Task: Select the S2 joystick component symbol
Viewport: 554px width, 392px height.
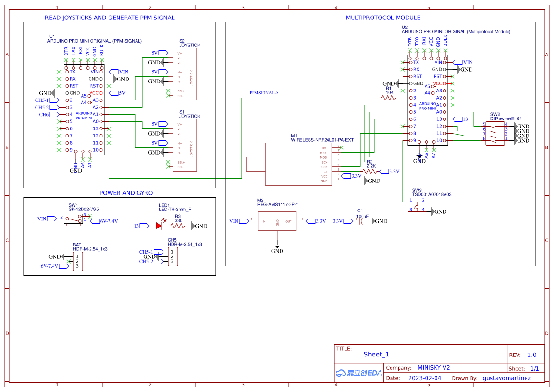Action: coord(185,73)
